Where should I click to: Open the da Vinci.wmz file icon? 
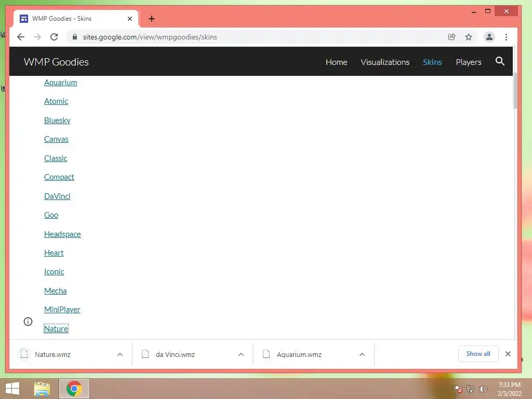145,354
